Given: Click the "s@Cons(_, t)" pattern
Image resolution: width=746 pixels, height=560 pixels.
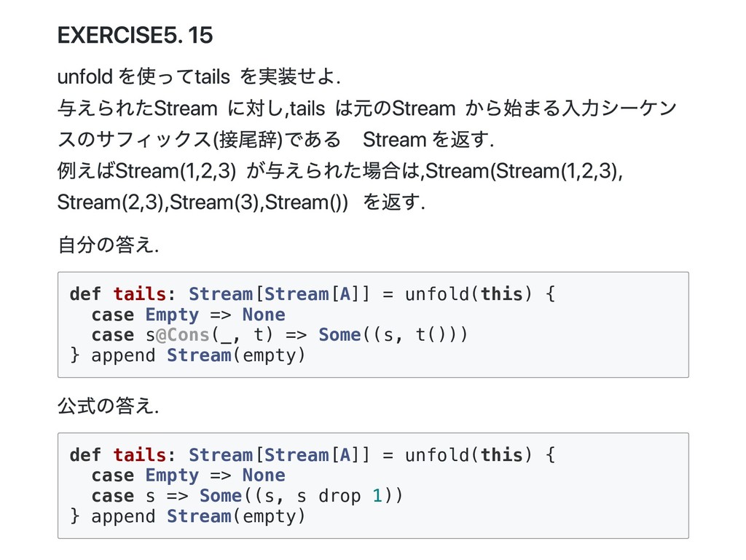Looking at the screenshot, I should (x=194, y=335).
